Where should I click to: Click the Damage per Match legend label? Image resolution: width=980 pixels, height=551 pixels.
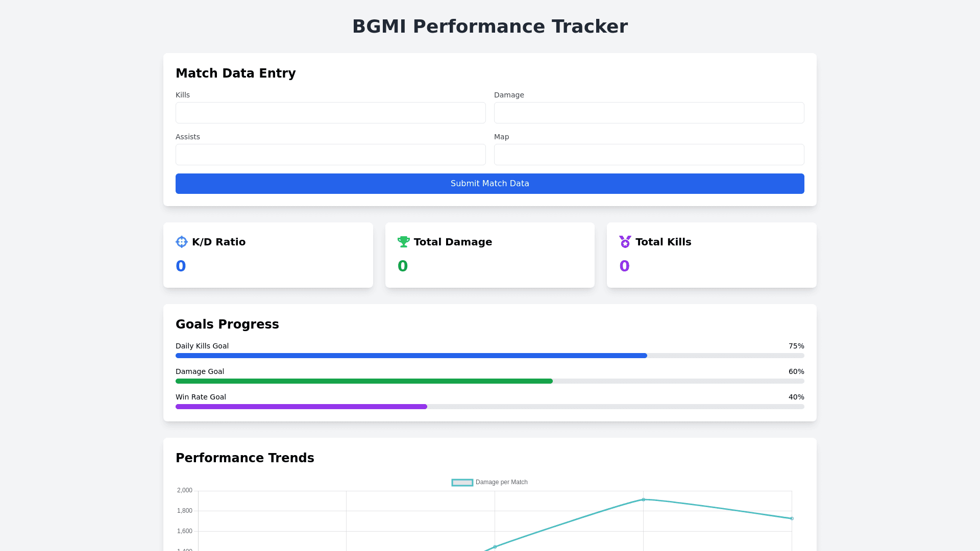[x=501, y=482]
